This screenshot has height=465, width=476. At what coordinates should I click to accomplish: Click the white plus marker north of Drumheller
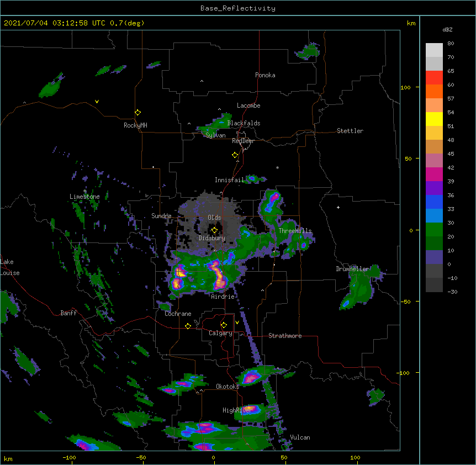pyautogui.click(x=338, y=207)
